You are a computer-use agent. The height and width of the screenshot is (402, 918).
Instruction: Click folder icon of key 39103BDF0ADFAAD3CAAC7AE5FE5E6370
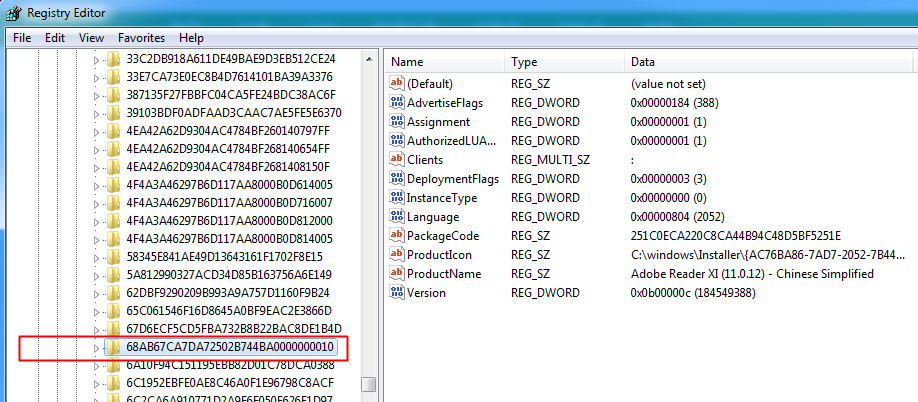pos(113,112)
